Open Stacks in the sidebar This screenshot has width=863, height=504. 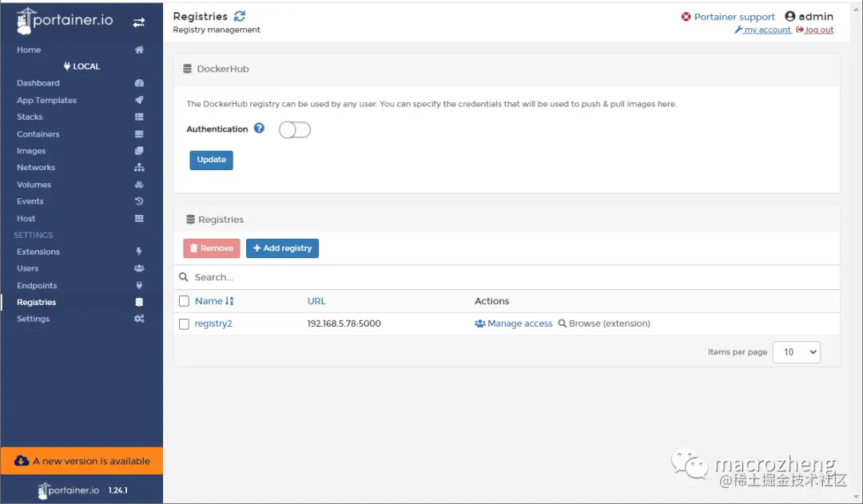(x=30, y=117)
